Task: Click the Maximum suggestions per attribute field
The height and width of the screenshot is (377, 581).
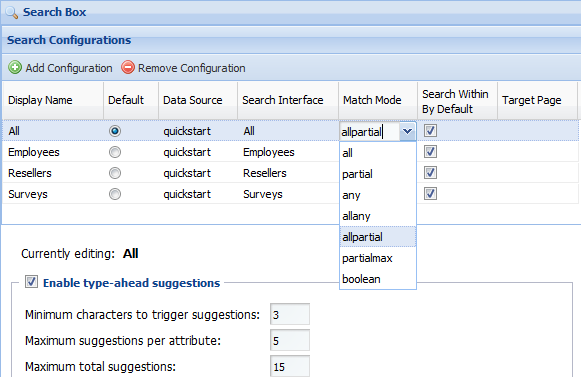Action: (x=290, y=340)
